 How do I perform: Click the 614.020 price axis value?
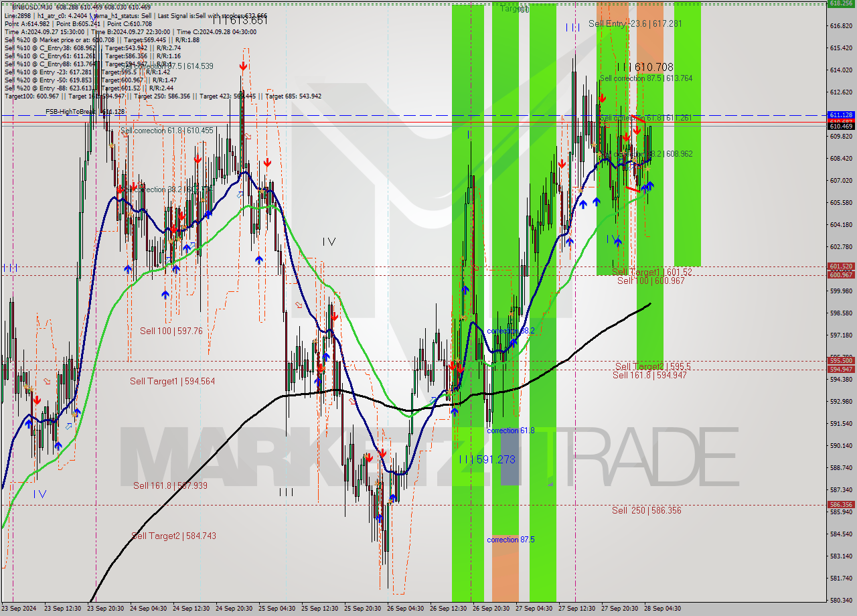[841, 70]
